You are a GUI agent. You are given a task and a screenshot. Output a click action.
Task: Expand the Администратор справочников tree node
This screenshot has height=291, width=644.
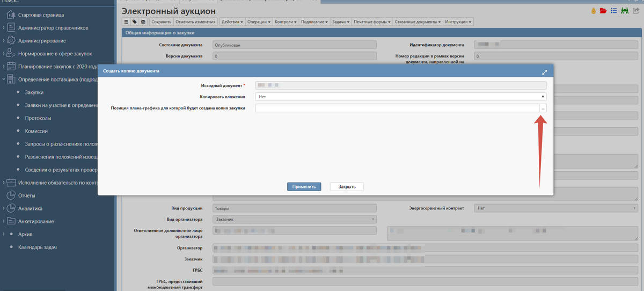pyautogui.click(x=4, y=28)
